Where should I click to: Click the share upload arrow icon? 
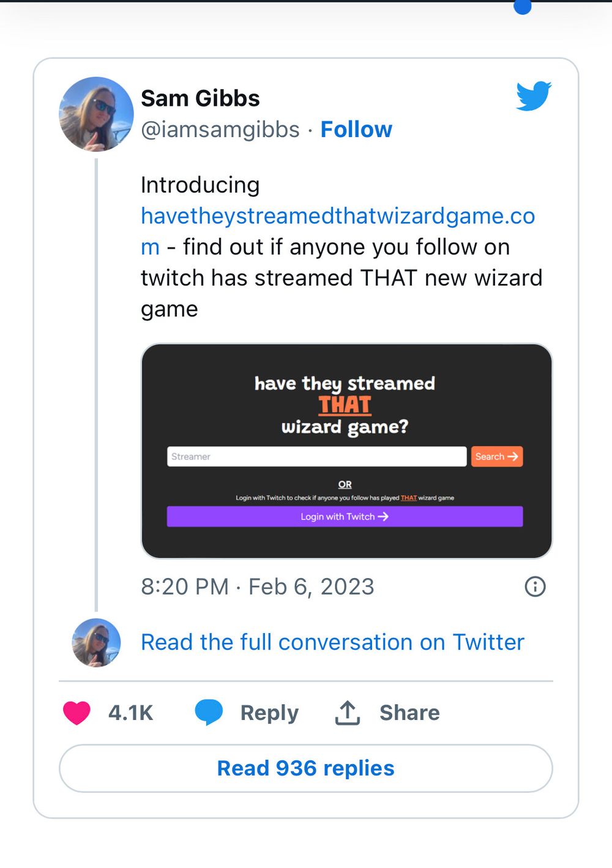pos(347,713)
